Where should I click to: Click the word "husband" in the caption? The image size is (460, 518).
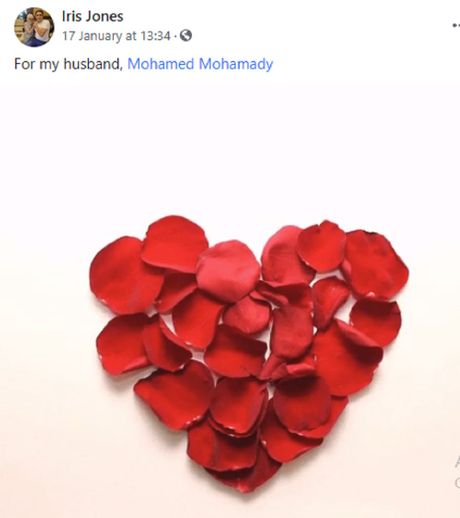pyautogui.click(x=93, y=64)
